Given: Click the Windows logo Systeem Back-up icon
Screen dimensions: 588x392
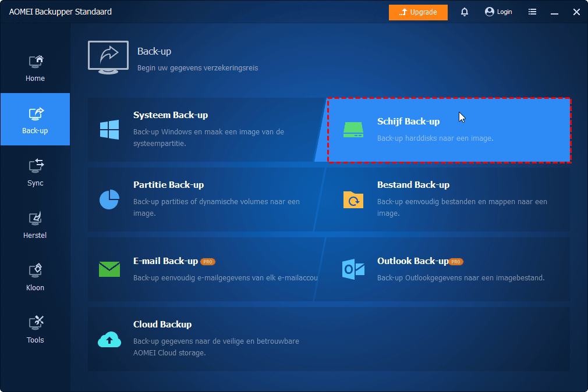Looking at the screenshot, I should click(109, 130).
